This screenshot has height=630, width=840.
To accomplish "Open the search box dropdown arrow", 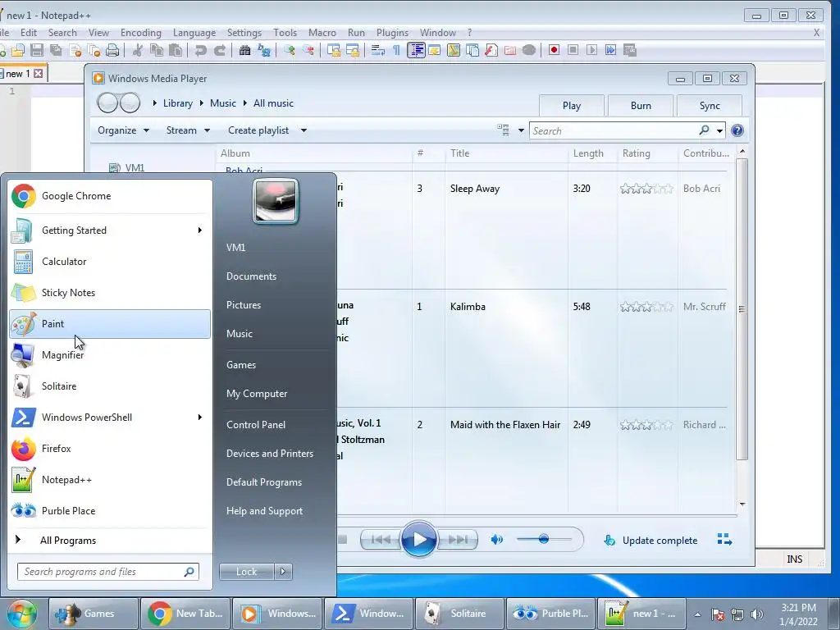I will pyautogui.click(x=719, y=130).
